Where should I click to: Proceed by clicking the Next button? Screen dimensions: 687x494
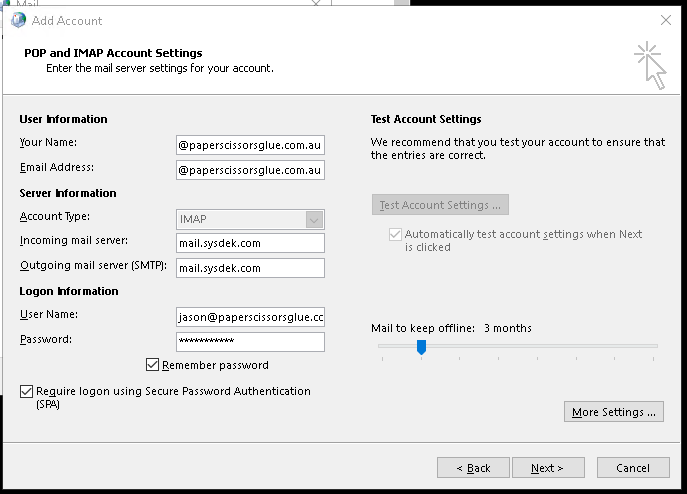pos(548,468)
